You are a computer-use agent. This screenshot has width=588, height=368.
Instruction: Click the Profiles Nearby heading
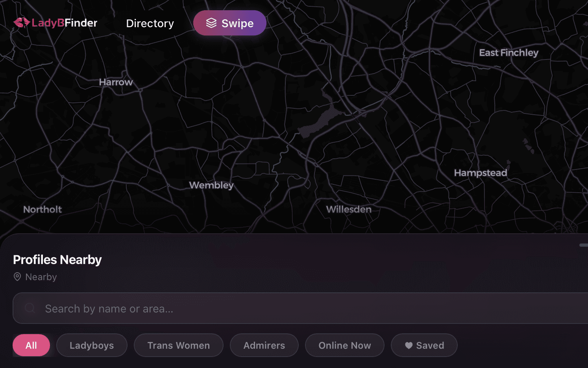click(57, 260)
